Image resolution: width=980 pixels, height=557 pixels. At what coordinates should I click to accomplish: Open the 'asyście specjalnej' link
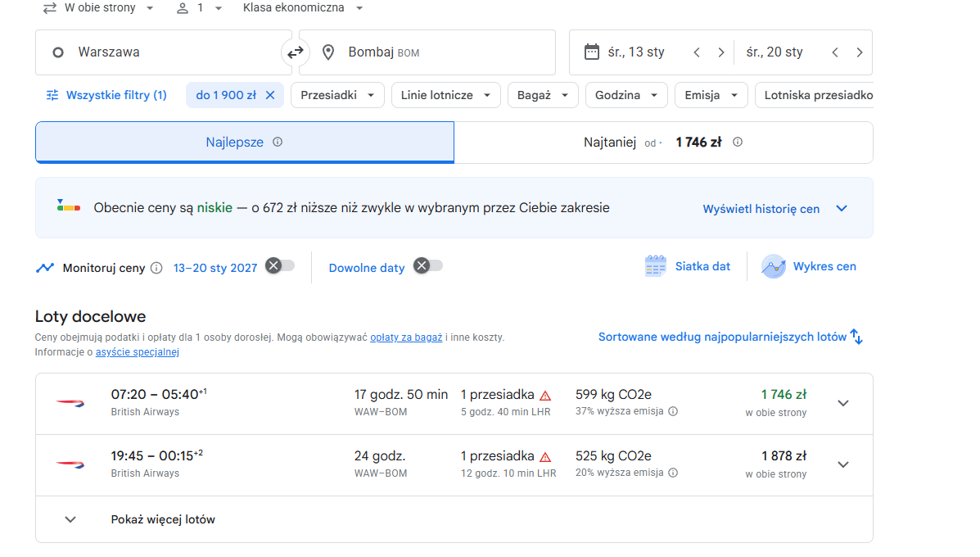[138, 352]
